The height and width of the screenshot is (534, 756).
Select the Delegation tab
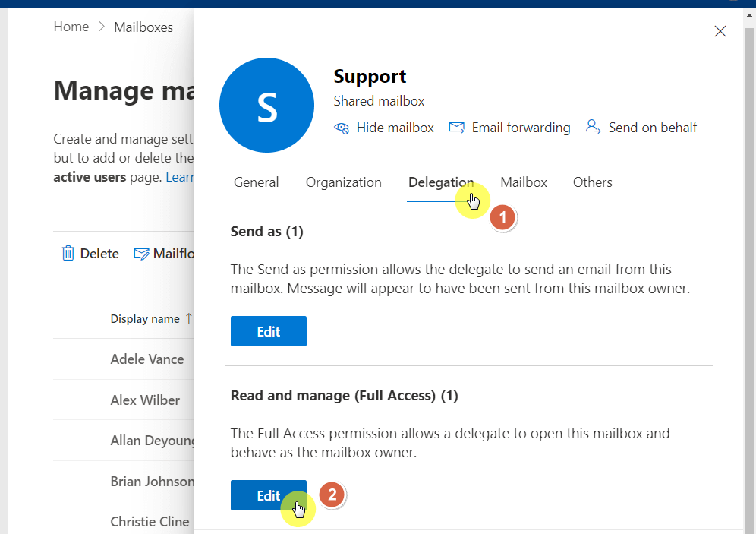pyautogui.click(x=441, y=182)
